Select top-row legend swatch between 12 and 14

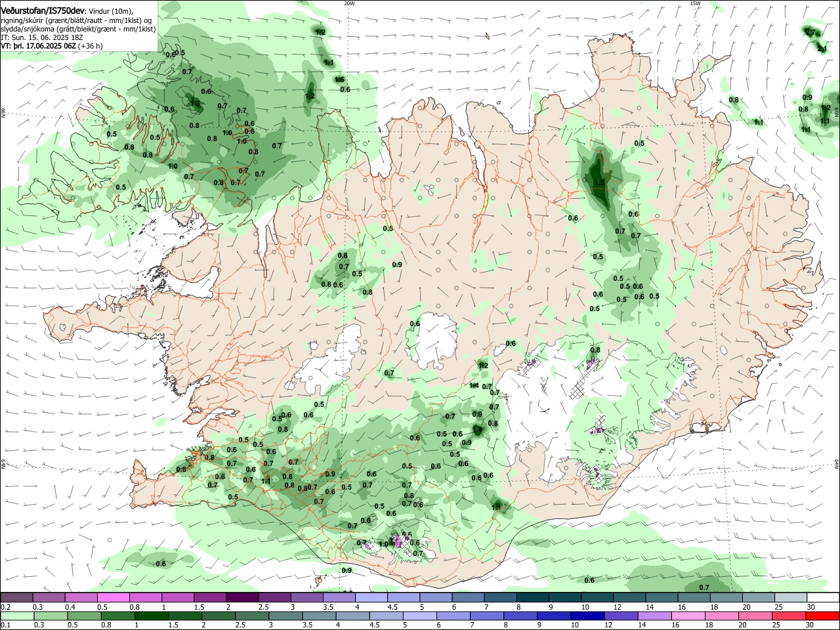pos(629,598)
